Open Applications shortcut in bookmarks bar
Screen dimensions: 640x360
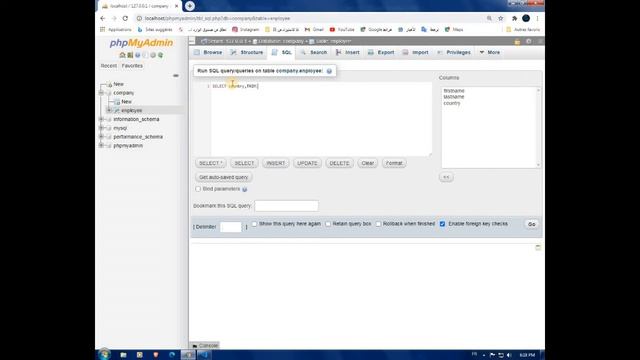[x=116, y=29]
